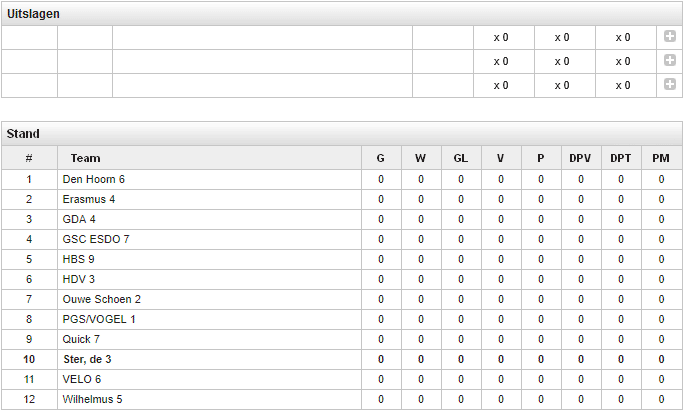
Task: Click the PM column header
Action: pos(661,158)
